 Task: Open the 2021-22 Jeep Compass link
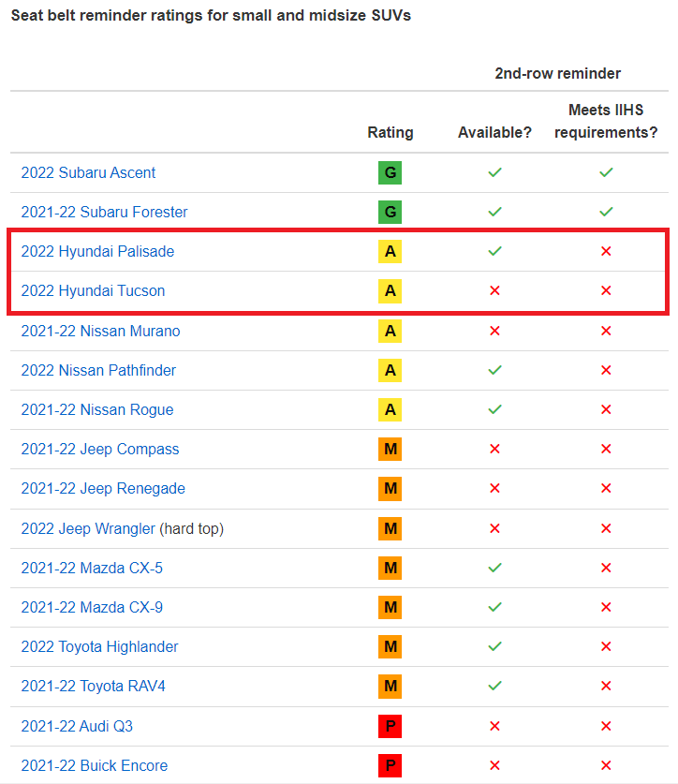[100, 449]
